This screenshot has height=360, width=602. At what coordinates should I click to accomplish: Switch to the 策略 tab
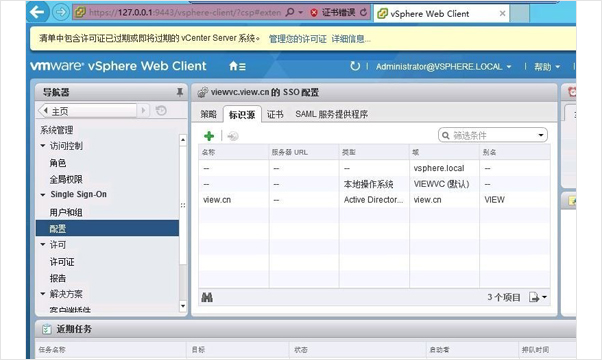click(x=208, y=114)
